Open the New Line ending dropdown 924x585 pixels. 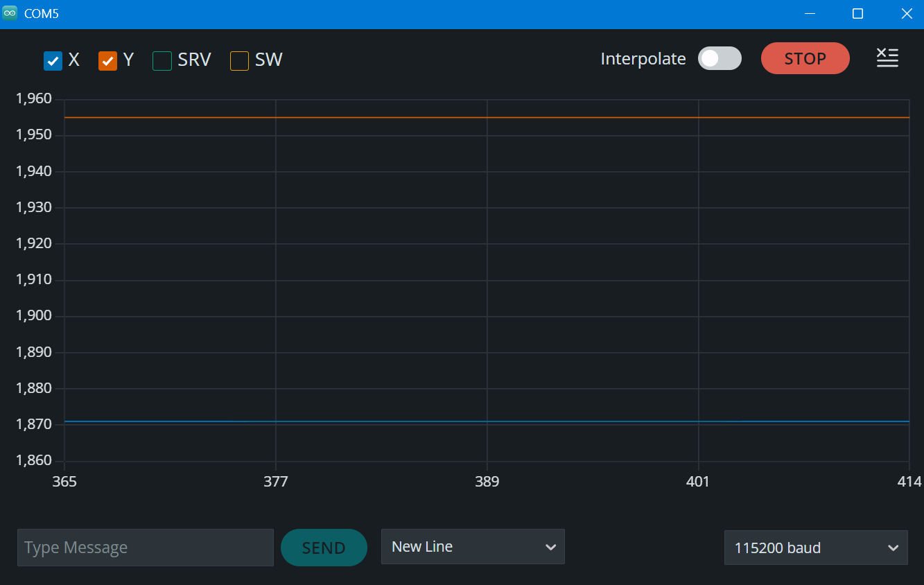tap(473, 547)
